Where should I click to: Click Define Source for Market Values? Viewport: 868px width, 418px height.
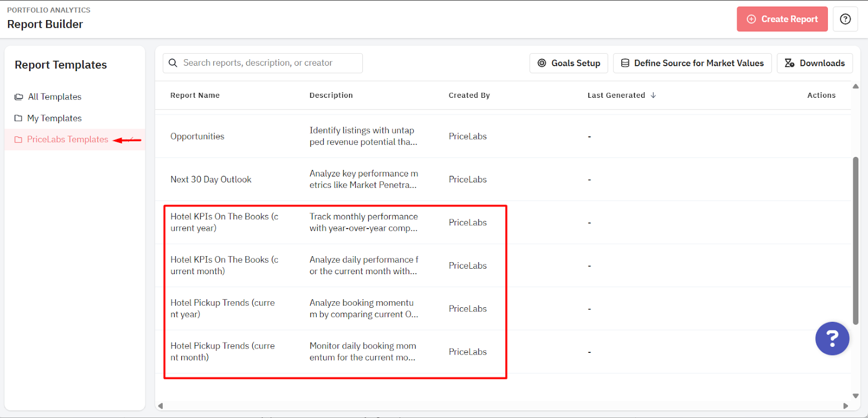[692, 63]
